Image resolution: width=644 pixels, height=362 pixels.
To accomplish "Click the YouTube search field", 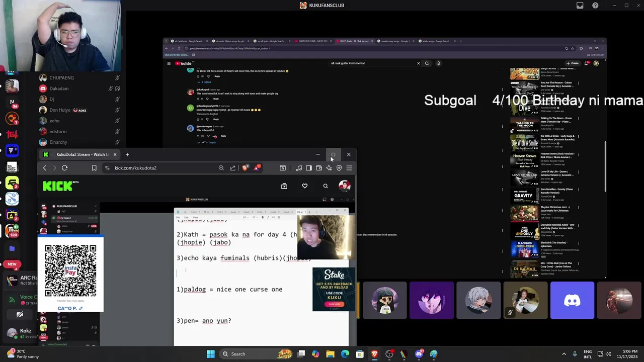I will [x=372, y=63].
